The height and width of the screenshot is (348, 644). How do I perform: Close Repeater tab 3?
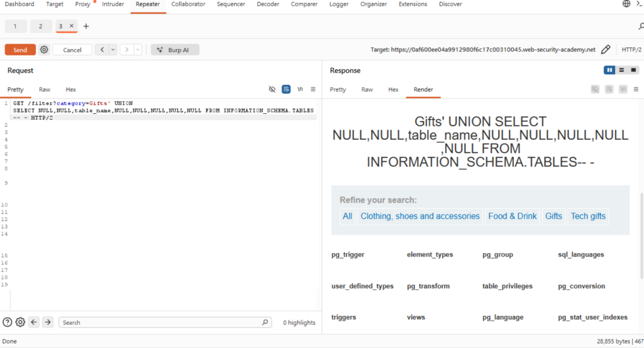tap(72, 26)
